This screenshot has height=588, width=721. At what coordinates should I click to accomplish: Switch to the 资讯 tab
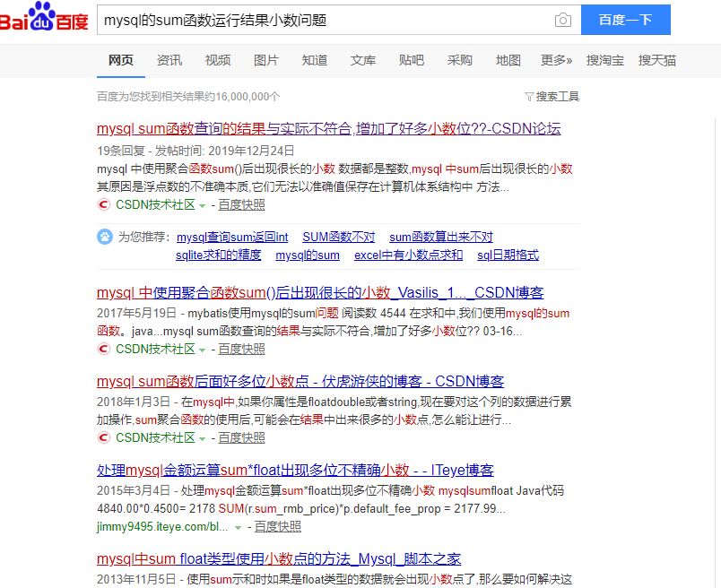click(169, 60)
